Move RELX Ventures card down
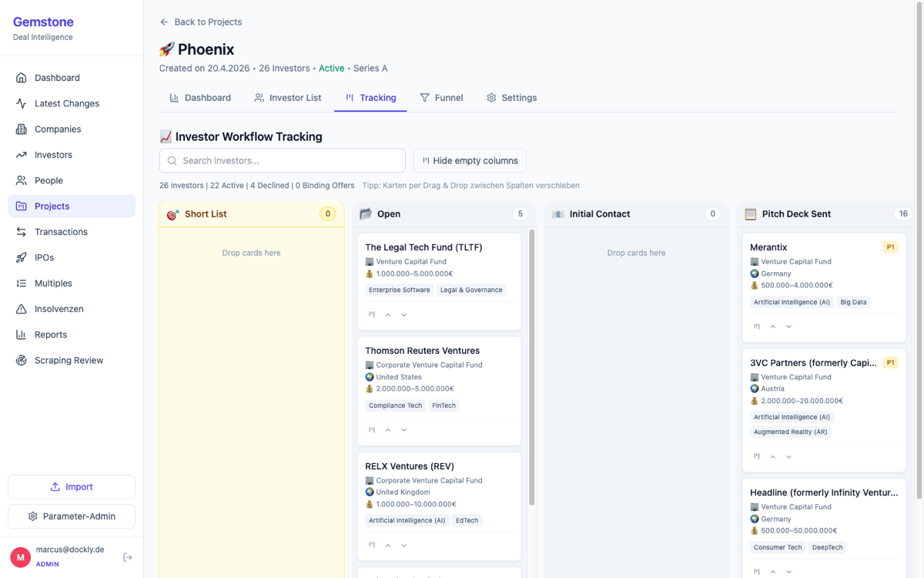924x578 pixels. (403, 545)
